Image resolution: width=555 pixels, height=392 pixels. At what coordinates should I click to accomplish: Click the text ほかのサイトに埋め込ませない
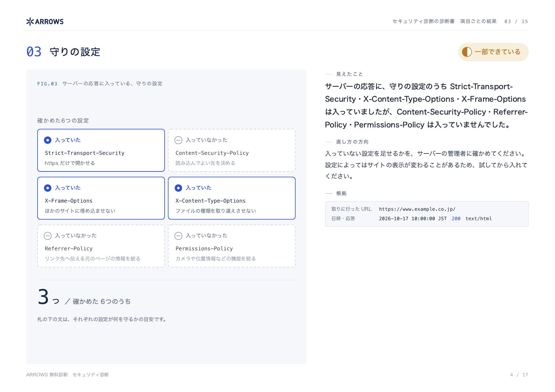(80, 211)
